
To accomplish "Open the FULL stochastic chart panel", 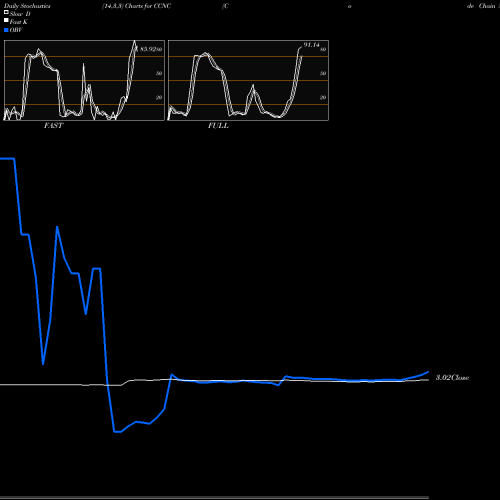I will pyautogui.click(x=248, y=80).
